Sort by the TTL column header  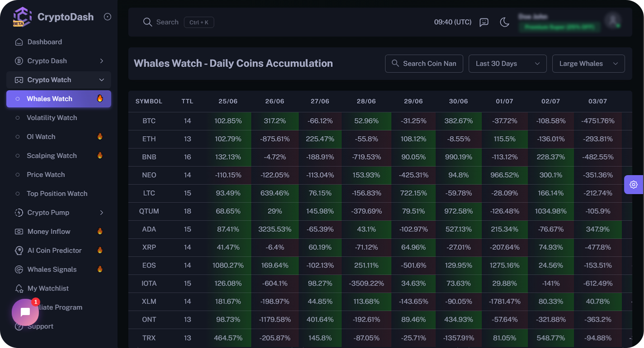187,102
